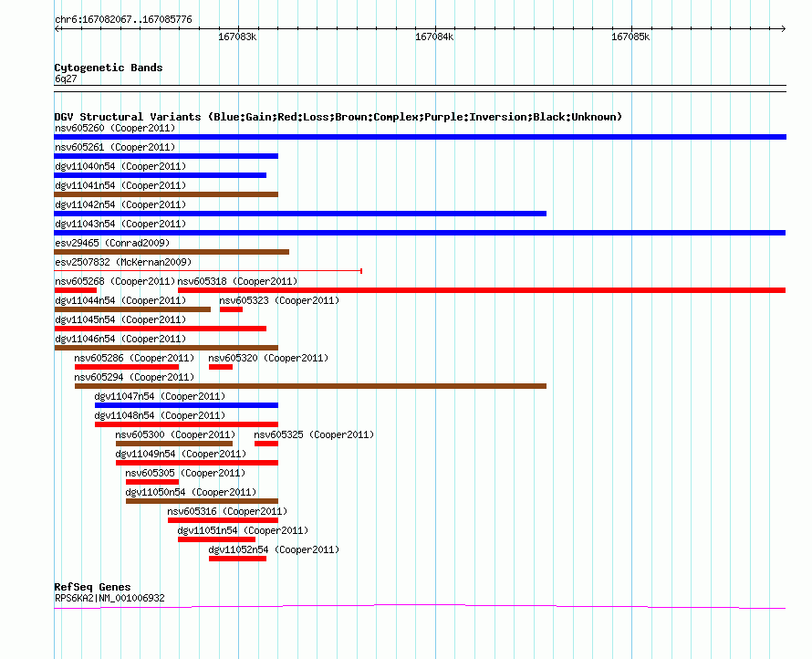Click the nsv605316 (Cooper2011) label
Viewport: 812px width, 659px height.
pyautogui.click(x=227, y=511)
